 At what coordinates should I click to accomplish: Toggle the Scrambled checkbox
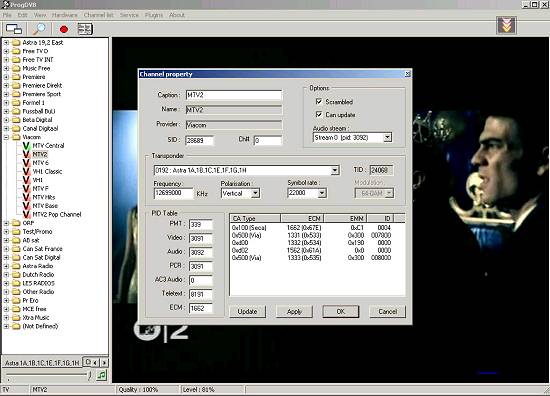pos(319,101)
